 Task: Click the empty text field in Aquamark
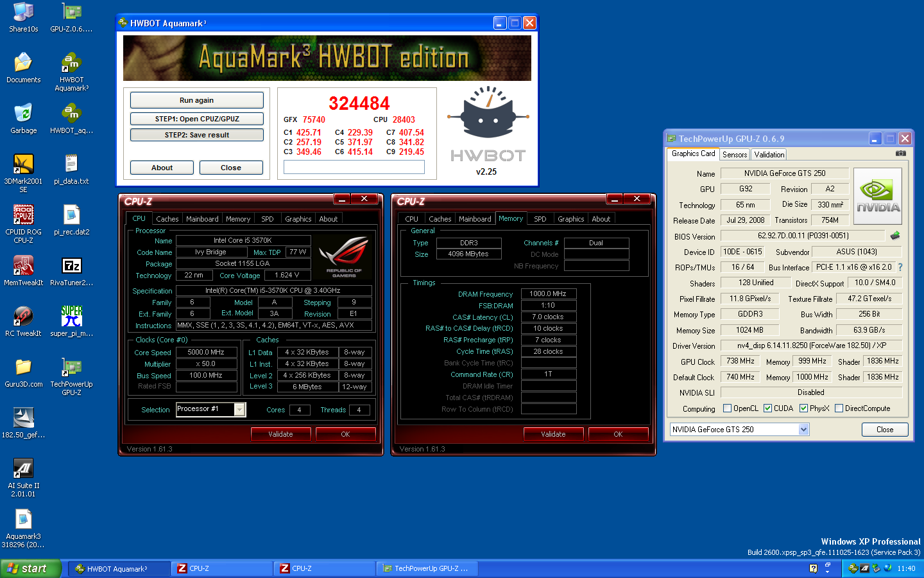[354, 167]
